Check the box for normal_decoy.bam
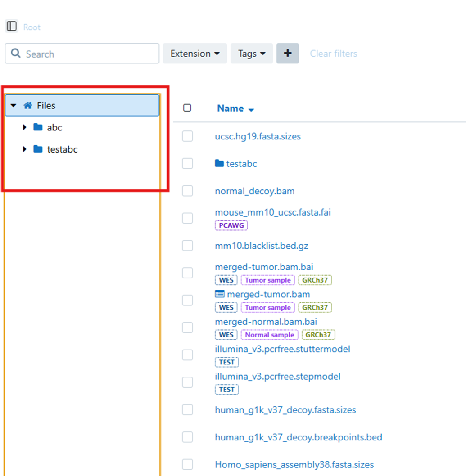 coord(187,191)
